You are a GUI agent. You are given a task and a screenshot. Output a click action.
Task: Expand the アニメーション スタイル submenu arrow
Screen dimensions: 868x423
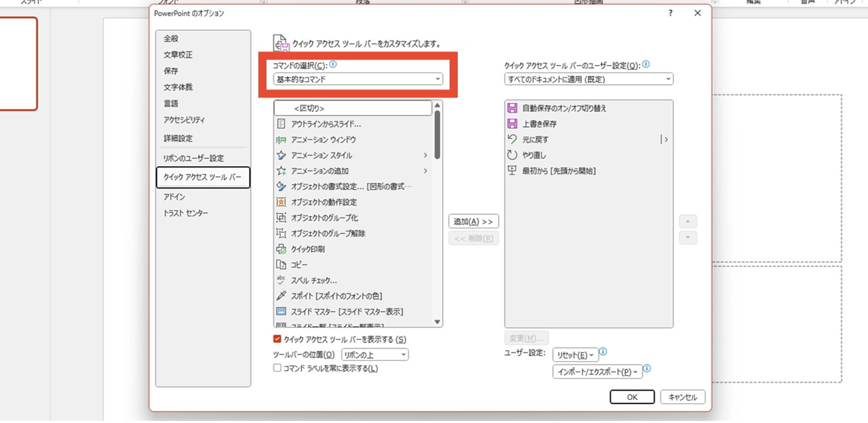[425, 155]
